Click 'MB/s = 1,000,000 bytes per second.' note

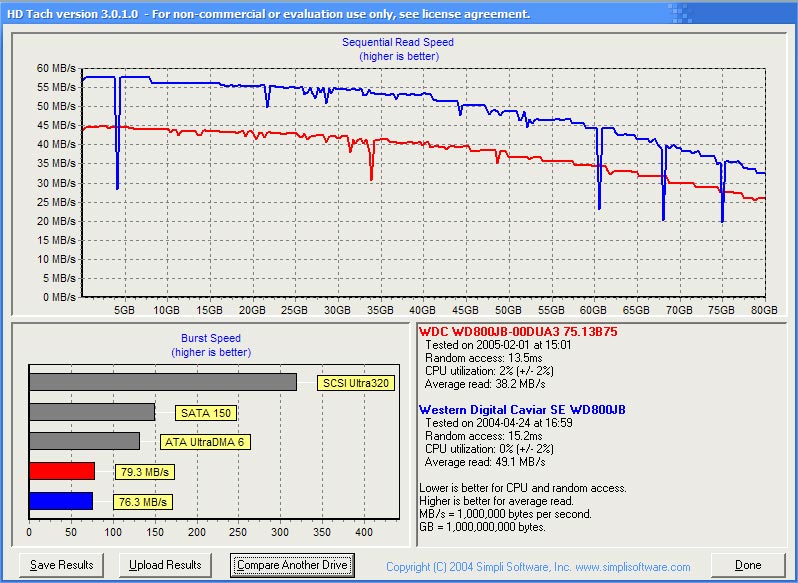pos(505,514)
